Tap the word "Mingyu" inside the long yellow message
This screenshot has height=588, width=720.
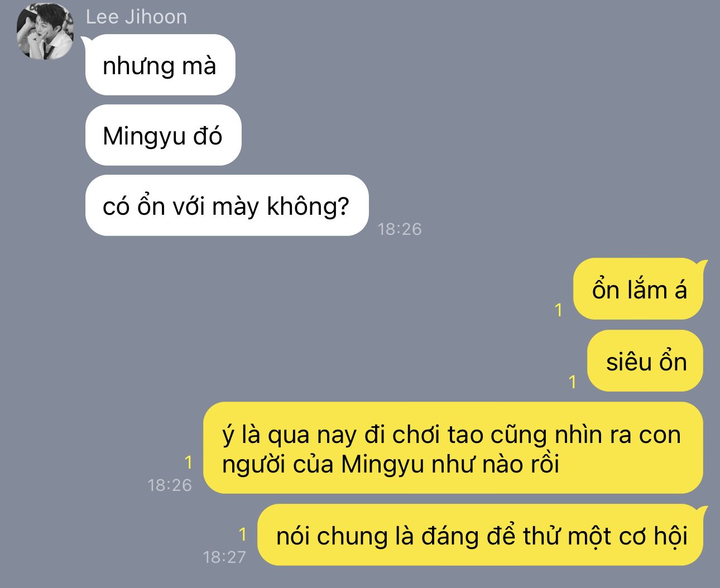383,464
